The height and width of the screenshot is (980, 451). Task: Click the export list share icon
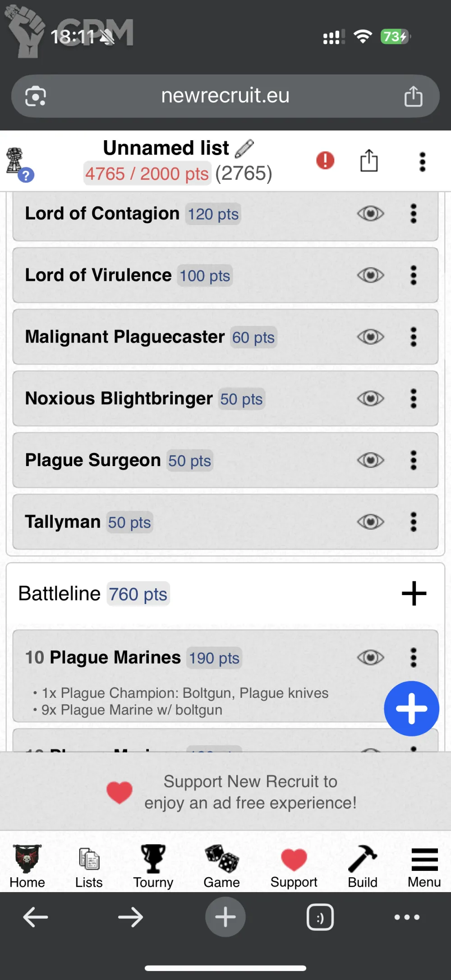[x=369, y=160]
